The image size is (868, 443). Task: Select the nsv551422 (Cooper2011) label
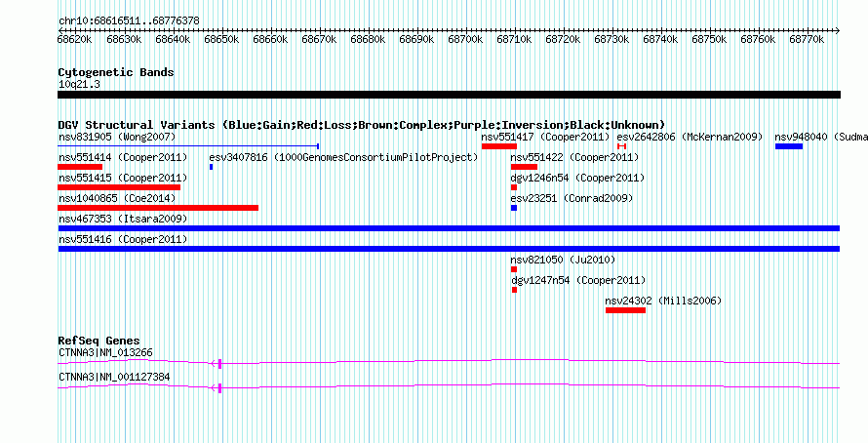pos(574,157)
